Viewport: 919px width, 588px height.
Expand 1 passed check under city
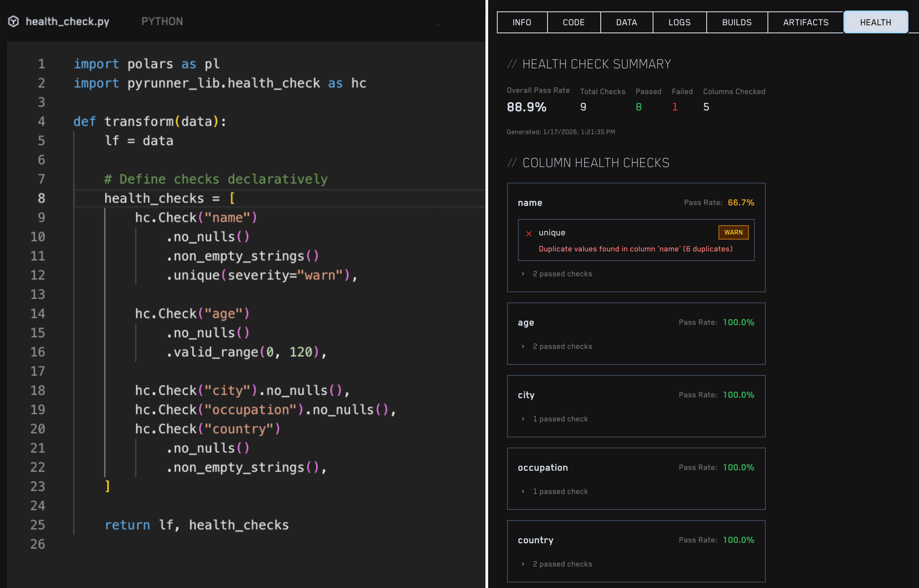point(555,419)
